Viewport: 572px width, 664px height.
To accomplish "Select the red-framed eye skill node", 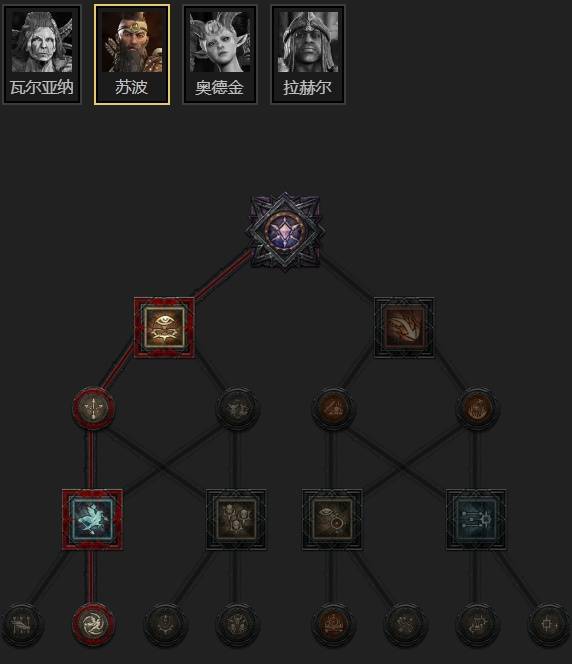I will (164, 328).
